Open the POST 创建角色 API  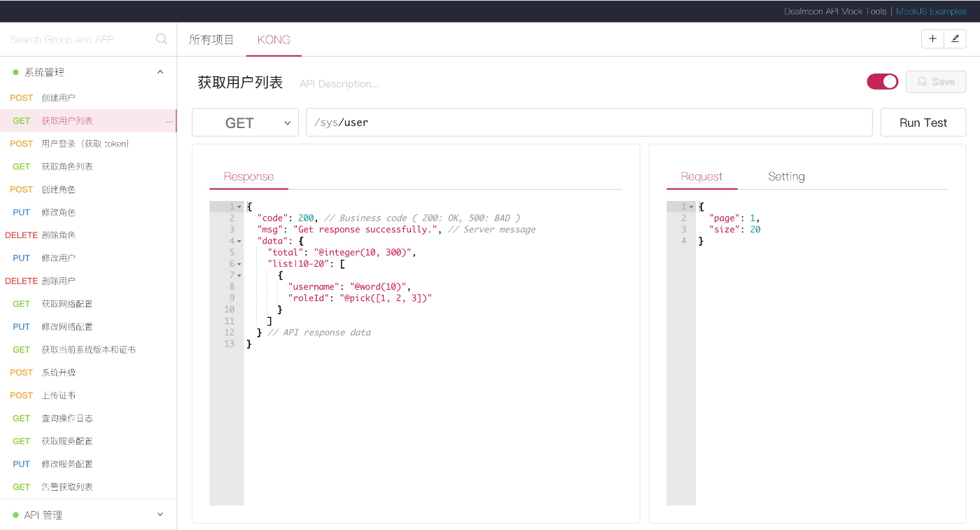pyautogui.click(x=88, y=190)
